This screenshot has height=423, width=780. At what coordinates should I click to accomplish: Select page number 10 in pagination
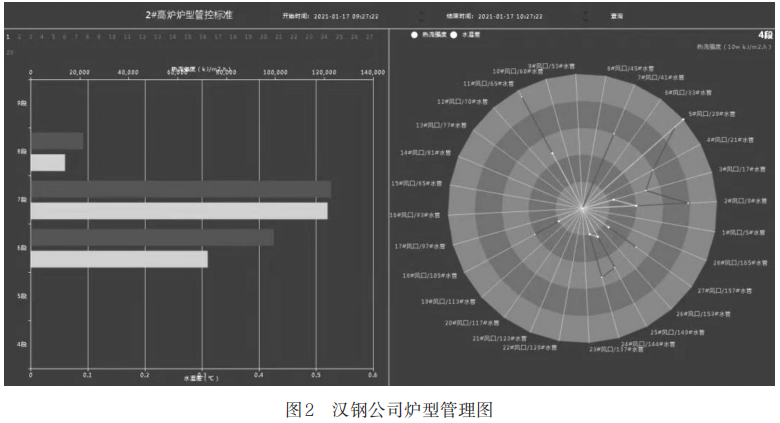[112, 37]
